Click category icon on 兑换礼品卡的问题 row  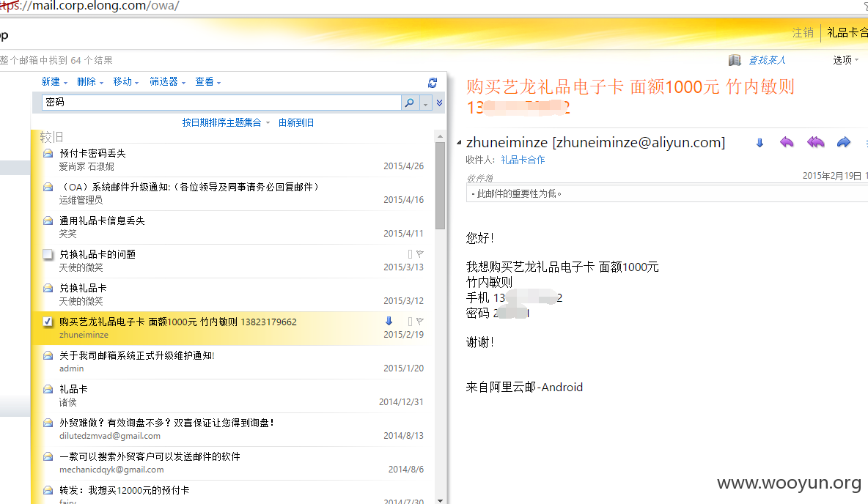point(411,254)
